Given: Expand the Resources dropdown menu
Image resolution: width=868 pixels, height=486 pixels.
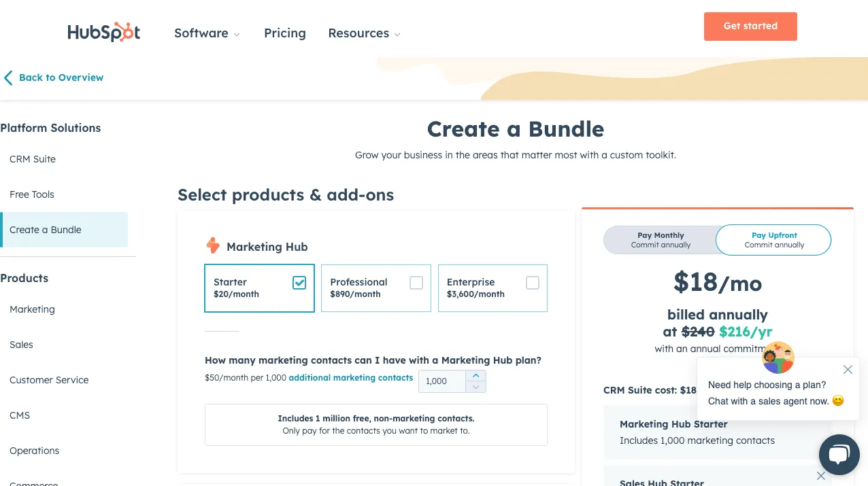Looking at the screenshot, I should click(364, 33).
